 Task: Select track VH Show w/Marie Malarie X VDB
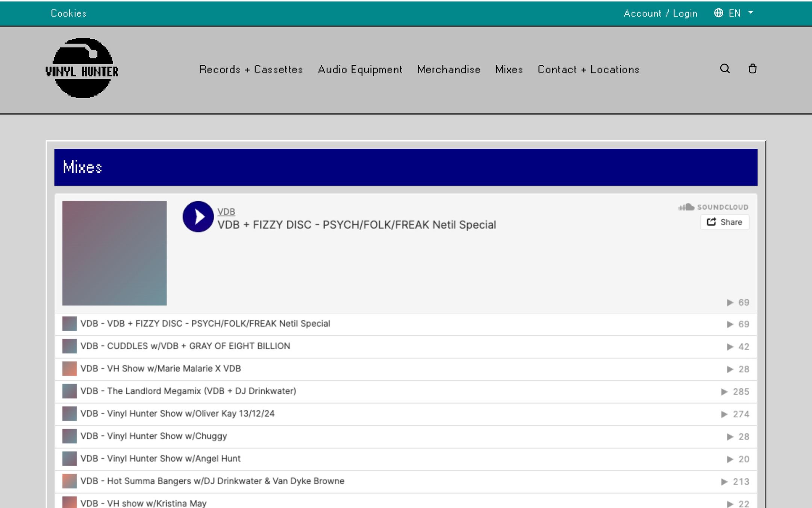[406, 369]
